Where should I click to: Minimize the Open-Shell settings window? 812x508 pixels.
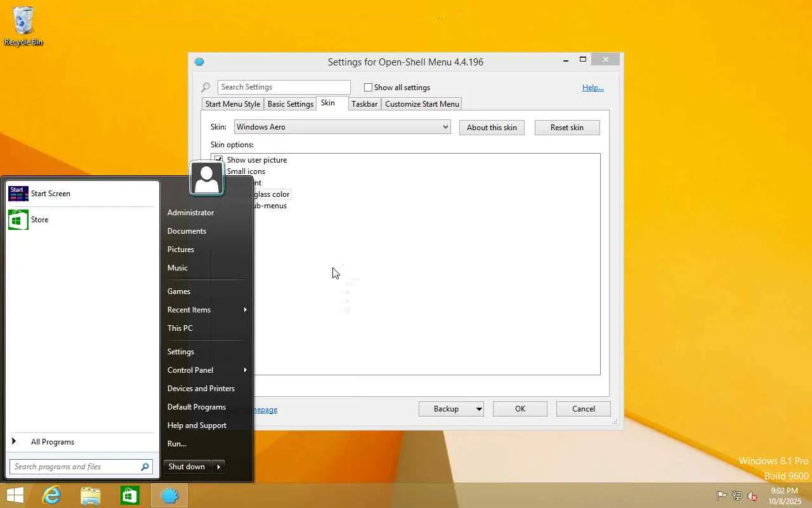[565, 60]
